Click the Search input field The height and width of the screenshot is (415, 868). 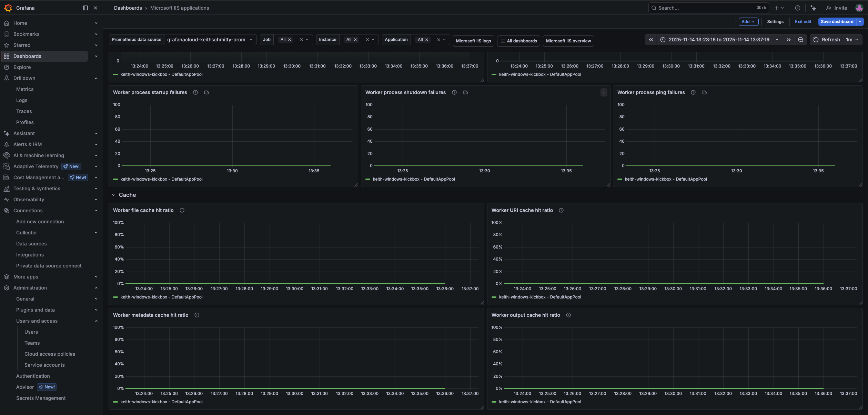(x=703, y=8)
